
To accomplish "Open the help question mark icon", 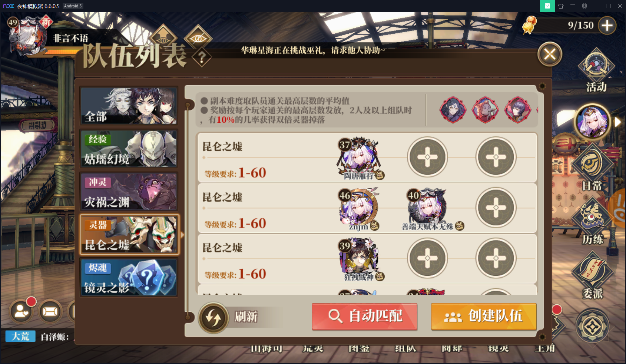I will point(202,58).
